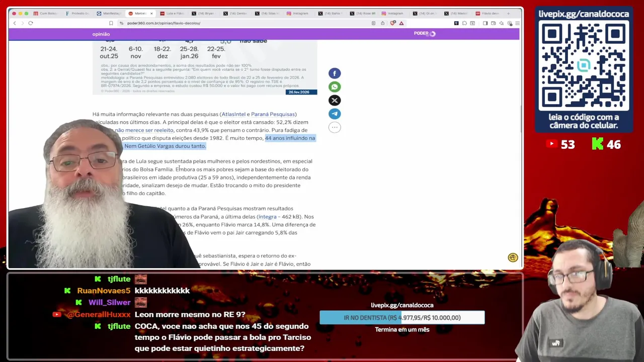
Task: Open the AtlasIntel link
Action: [233, 114]
